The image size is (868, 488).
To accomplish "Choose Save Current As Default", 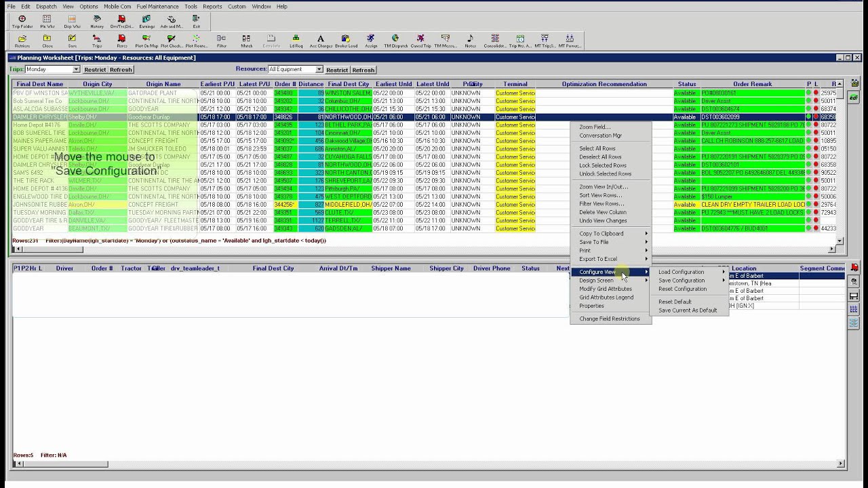I will 688,310.
